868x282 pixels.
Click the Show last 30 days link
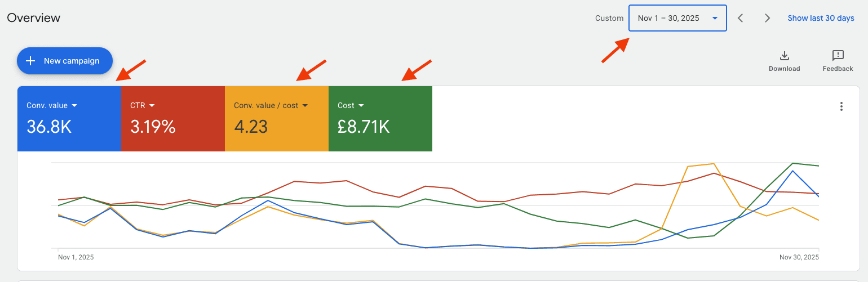(821, 18)
